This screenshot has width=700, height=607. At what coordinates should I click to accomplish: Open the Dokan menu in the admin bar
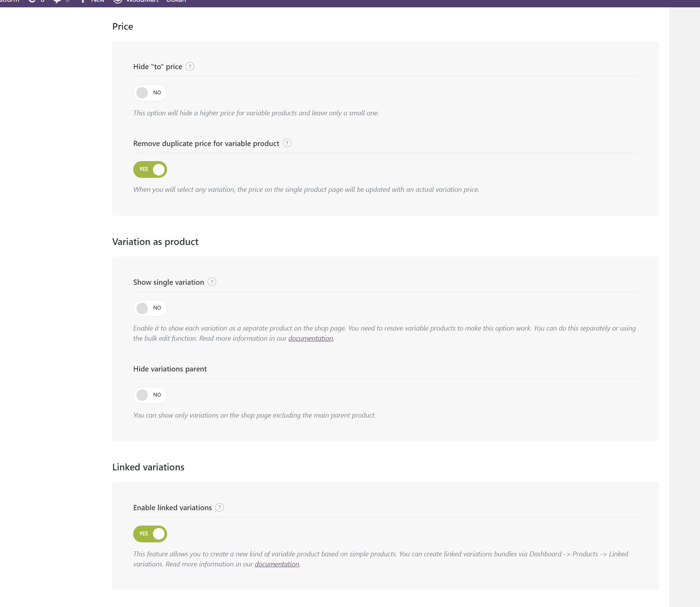coord(176,1)
